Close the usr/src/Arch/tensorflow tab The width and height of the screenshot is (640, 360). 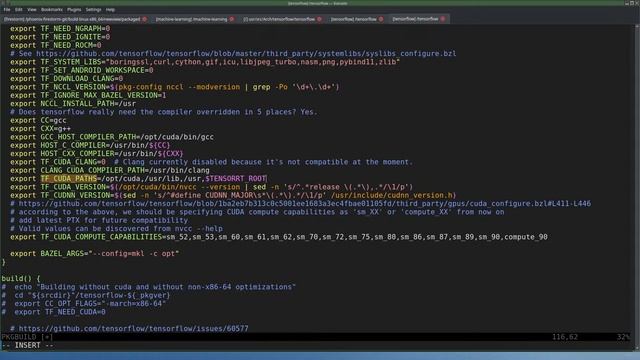pyautogui.click(x=319, y=19)
